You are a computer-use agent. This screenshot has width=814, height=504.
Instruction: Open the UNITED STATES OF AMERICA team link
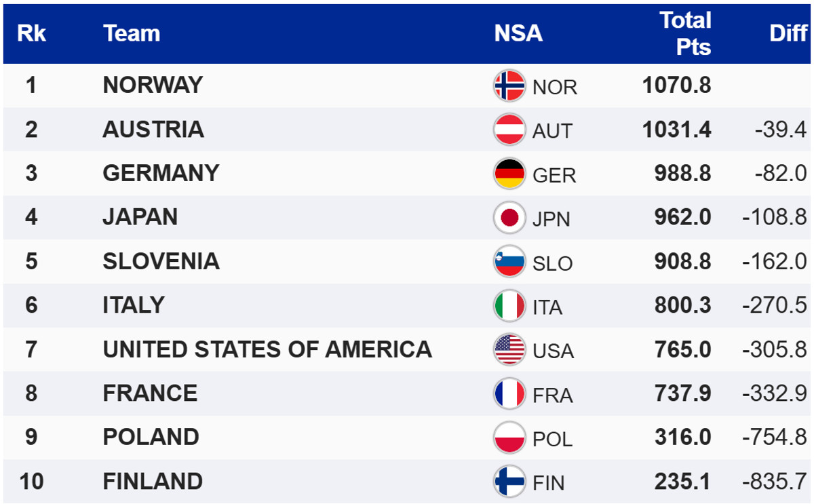coord(267,349)
